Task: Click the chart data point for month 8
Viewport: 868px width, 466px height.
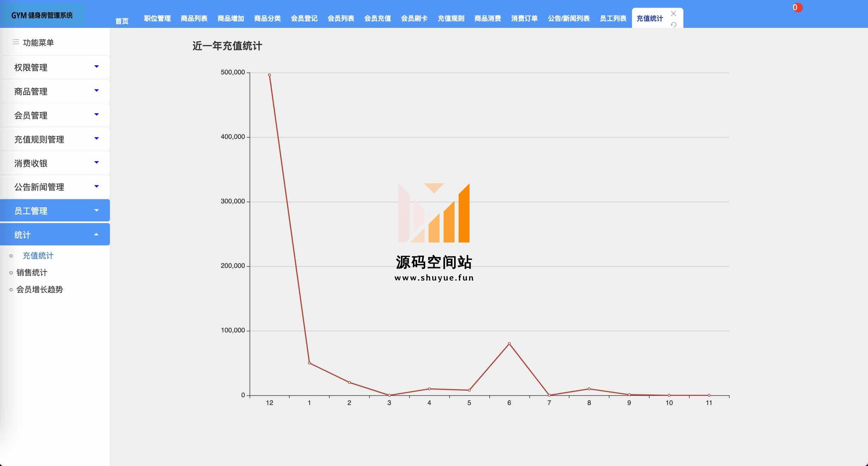Action: tap(589, 389)
